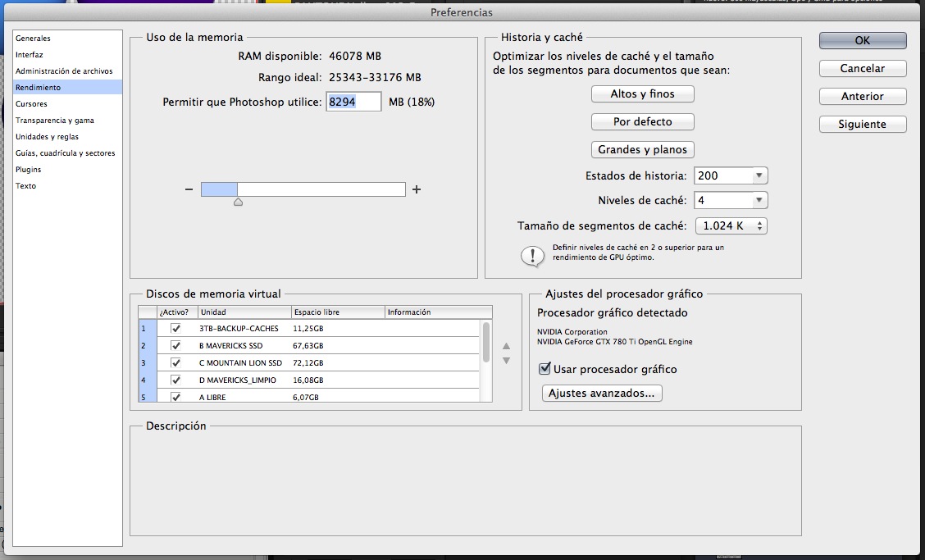Toggle active checkbox for A LIBRE
This screenshot has width=925, height=560.
[175, 397]
